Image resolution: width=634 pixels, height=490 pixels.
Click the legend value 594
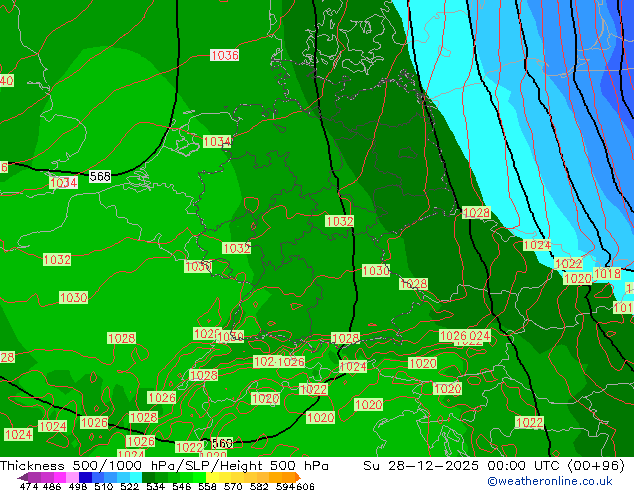click(285, 486)
